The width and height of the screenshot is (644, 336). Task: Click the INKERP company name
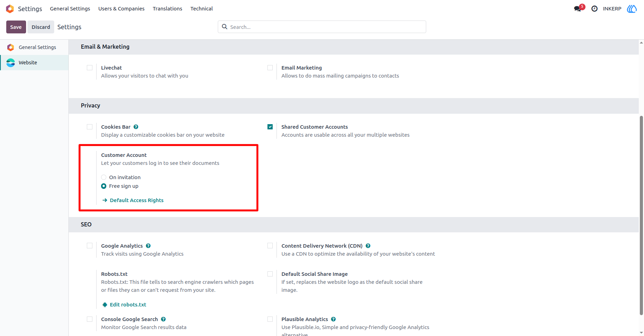[612, 9]
